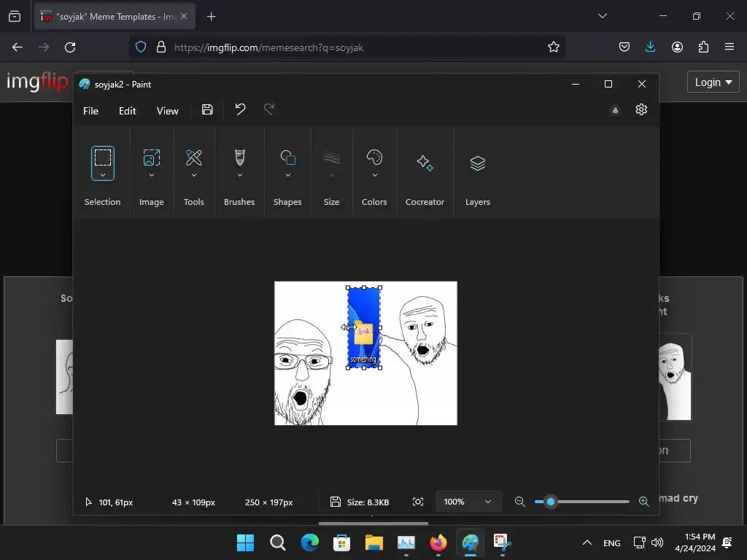Undo the last action in Paint
747x560 pixels.
click(240, 109)
